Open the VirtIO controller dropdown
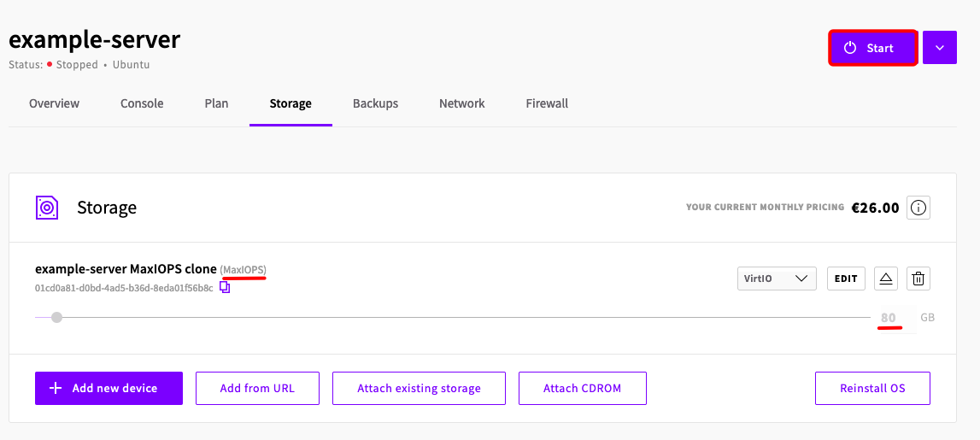980x440 pixels. [777, 279]
